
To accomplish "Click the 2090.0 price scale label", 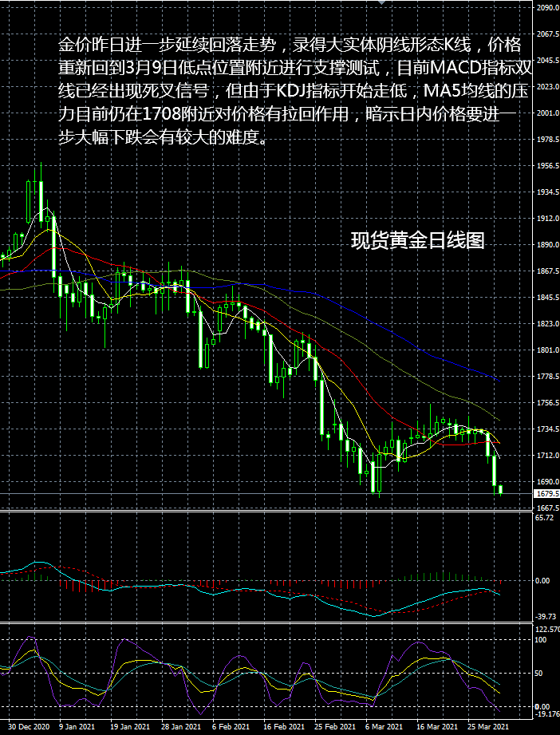I will [546, 8].
